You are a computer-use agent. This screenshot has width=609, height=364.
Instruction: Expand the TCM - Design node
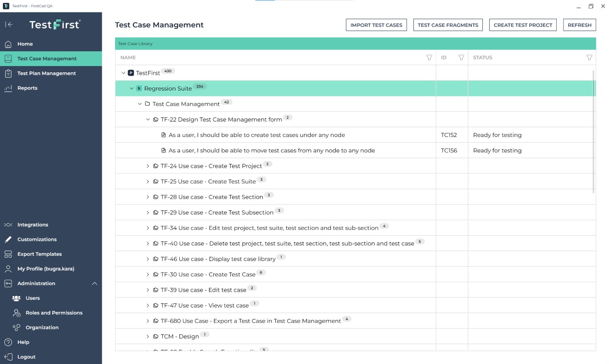148,336
